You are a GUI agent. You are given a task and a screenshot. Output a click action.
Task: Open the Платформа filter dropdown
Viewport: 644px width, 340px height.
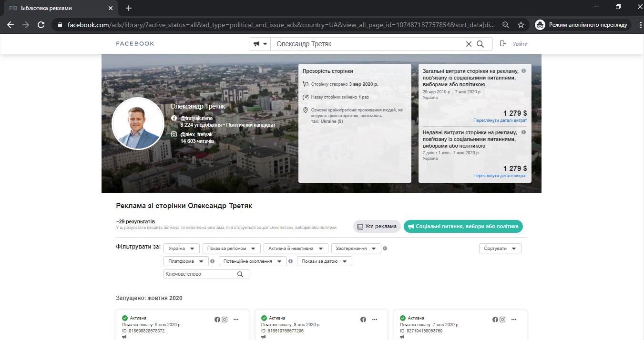point(186,261)
